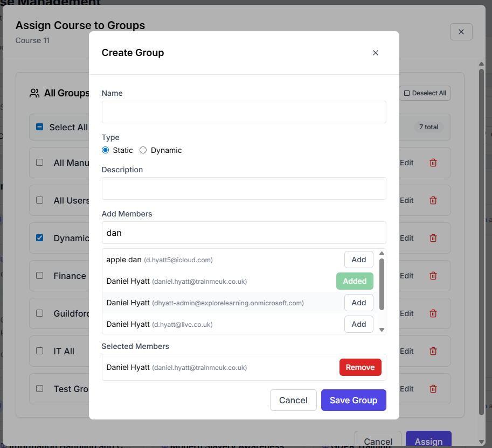
Task: Check the Finance group checkbox
Action: tap(39, 276)
